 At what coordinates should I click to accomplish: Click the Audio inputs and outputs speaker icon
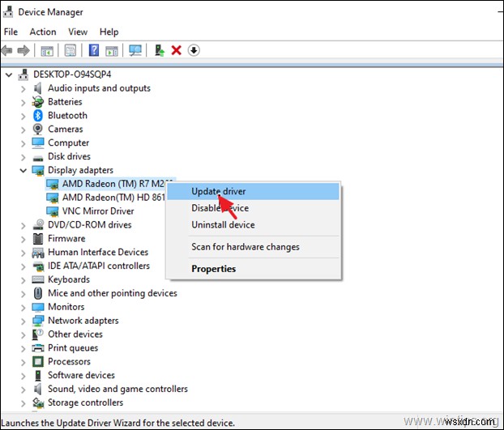tap(37, 88)
